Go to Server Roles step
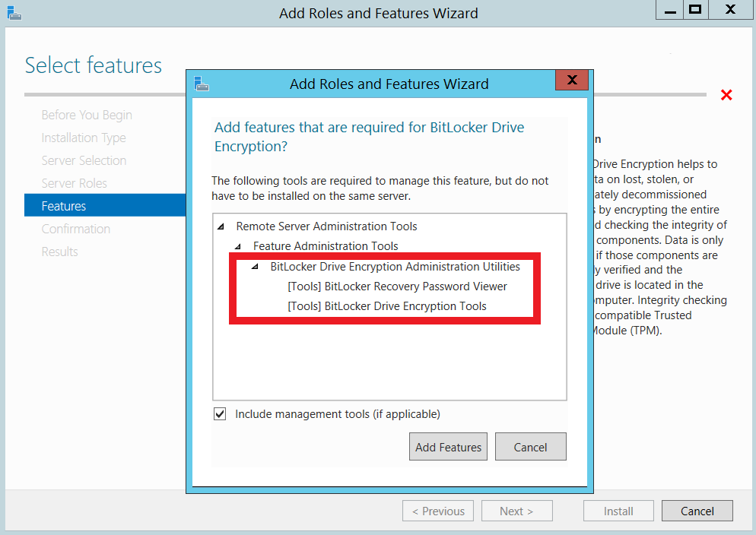756x535 pixels. [75, 183]
